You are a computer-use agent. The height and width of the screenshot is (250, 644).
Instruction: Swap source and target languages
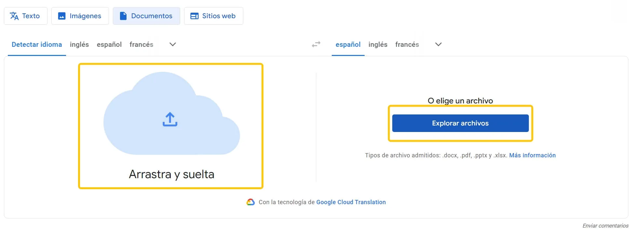316,44
